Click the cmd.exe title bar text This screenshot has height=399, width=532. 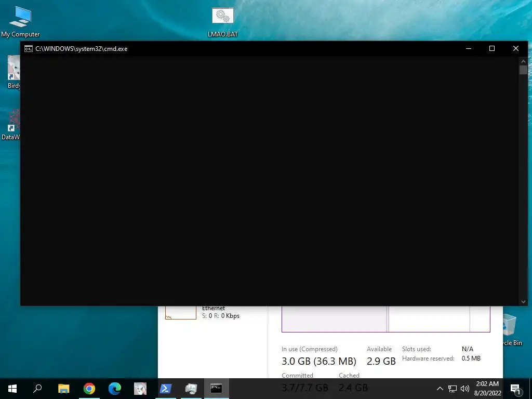pos(82,48)
